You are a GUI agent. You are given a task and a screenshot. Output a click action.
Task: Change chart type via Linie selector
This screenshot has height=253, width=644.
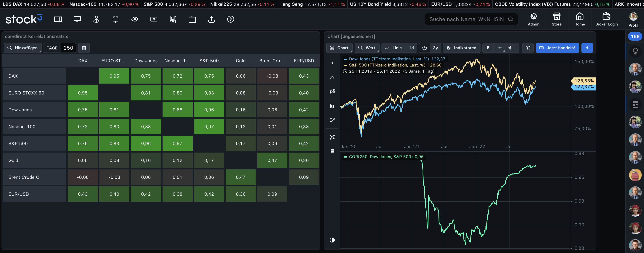[394, 48]
